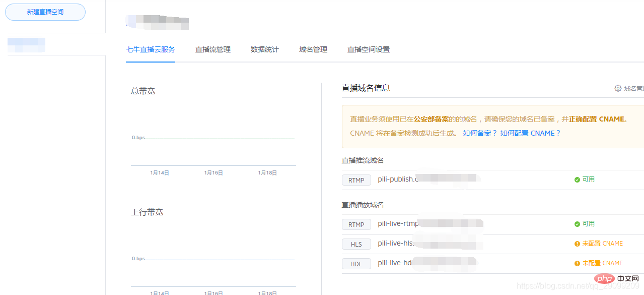644x295 pixels.
Task: Switch to the 直播流管理 tab
Action: (212, 49)
